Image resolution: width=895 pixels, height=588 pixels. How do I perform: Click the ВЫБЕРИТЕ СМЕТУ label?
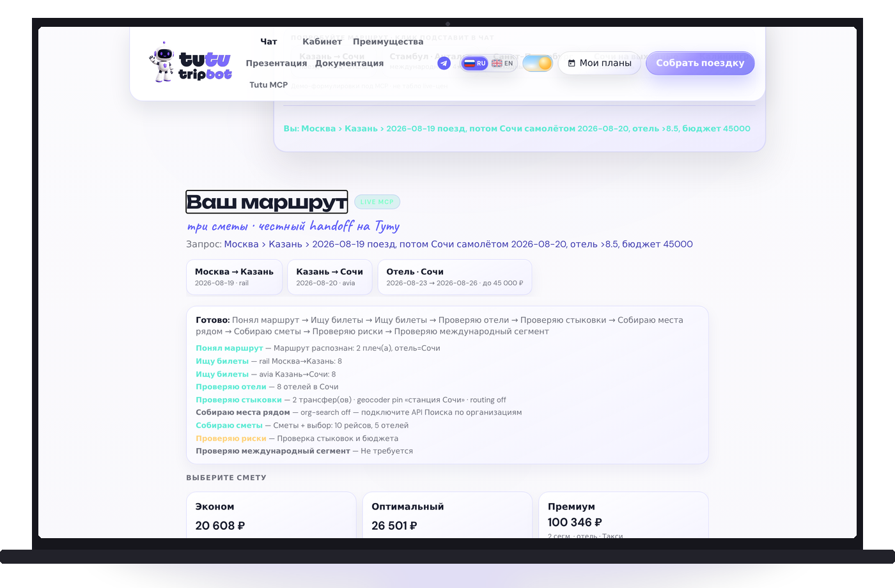point(226,477)
